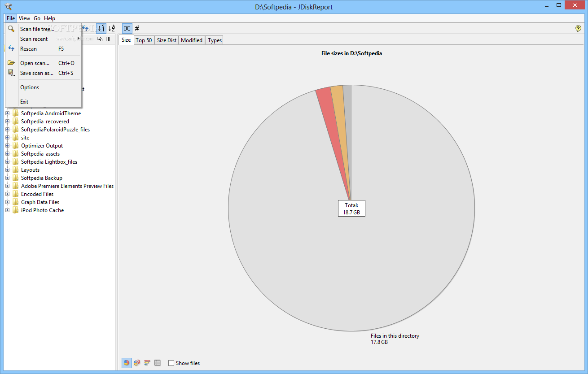Click the % column toggle in tree header
588x374 pixels.
(100, 39)
